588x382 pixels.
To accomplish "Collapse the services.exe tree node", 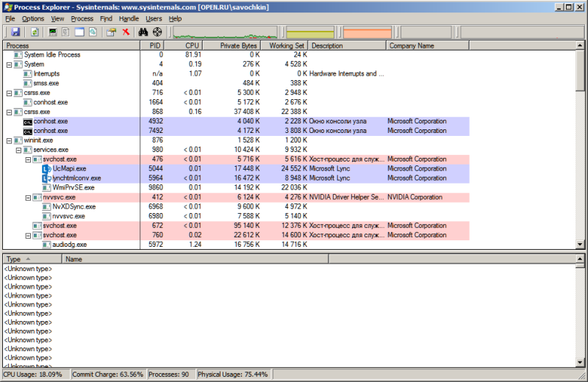I will 18,150.
